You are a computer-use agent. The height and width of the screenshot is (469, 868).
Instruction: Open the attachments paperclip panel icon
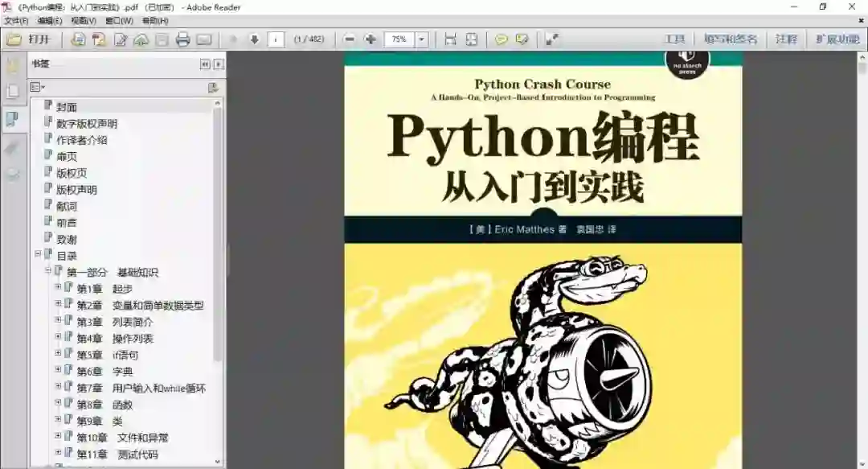13,148
